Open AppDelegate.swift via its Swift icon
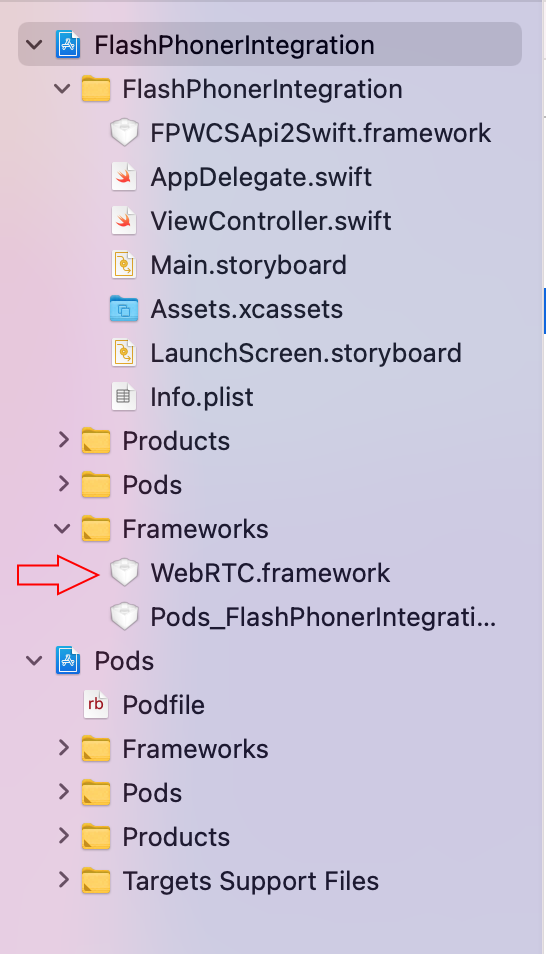 tap(124, 177)
